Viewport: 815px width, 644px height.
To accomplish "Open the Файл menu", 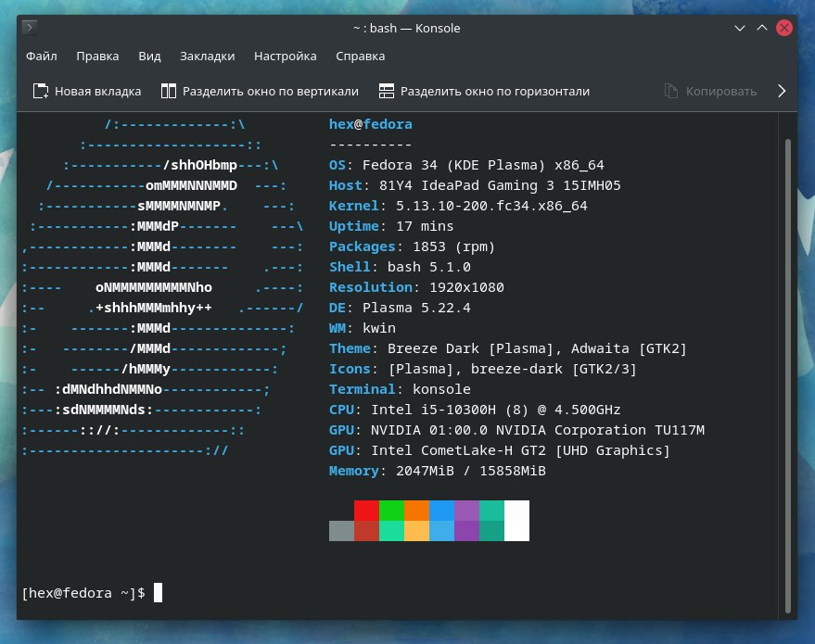I will coord(42,57).
